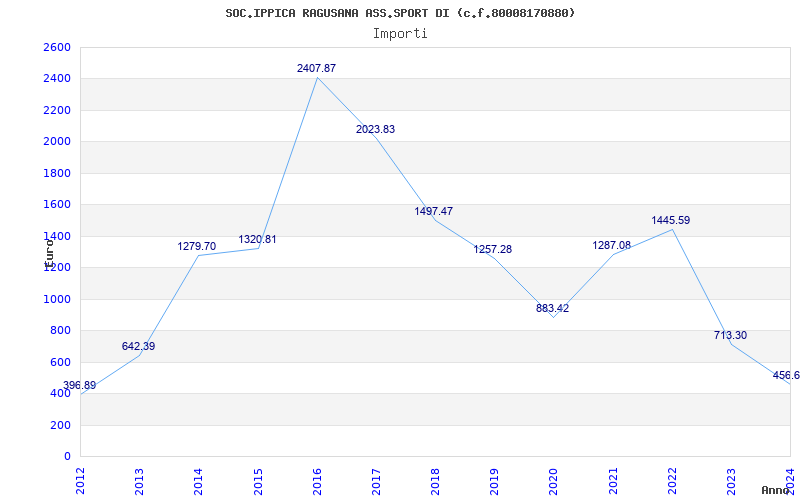Click the 2000 y-axis value
Image resolution: width=800 pixels, height=500 pixels.
tap(57, 142)
